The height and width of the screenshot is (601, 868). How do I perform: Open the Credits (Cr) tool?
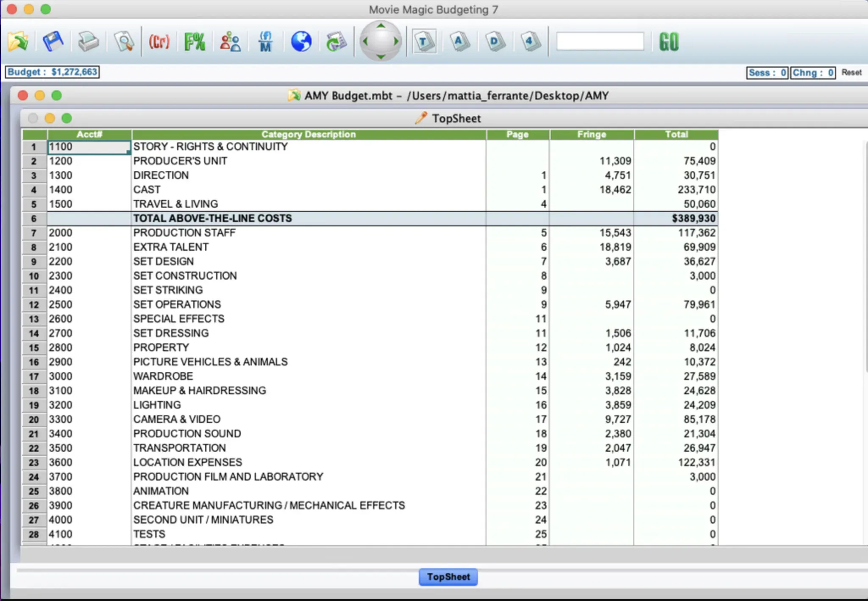coord(159,42)
